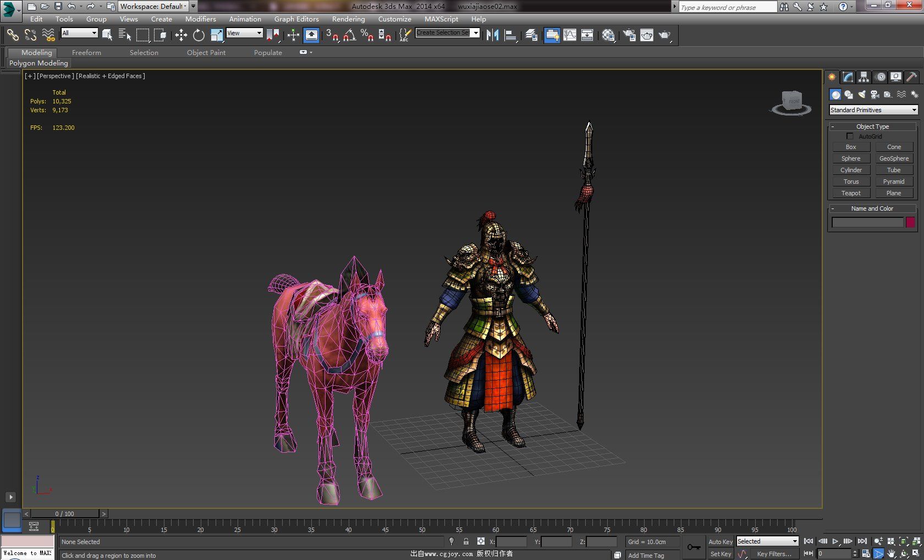Open the Modify panel tab icon
Viewport: 924px width, 560px height.
[848, 77]
